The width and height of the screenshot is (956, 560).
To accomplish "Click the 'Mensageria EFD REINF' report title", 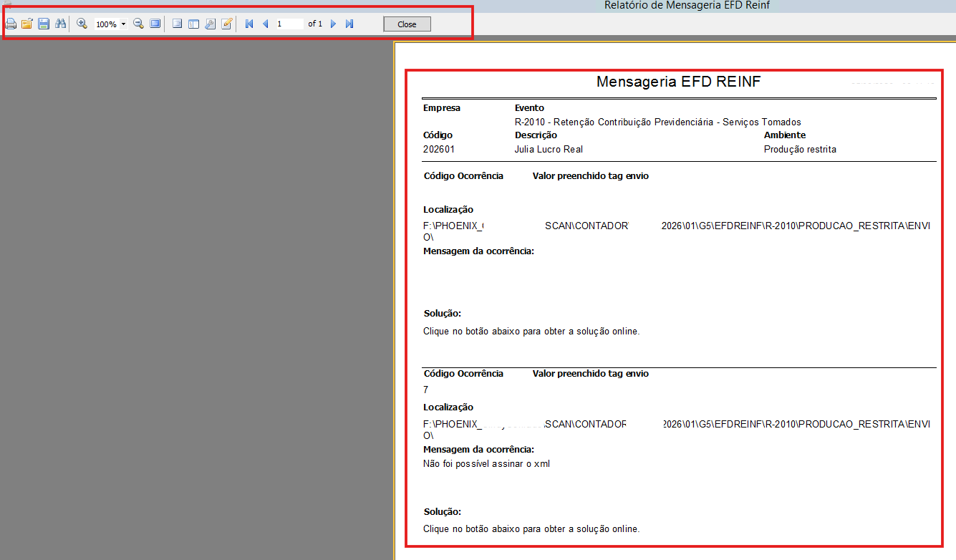I will coord(678,82).
